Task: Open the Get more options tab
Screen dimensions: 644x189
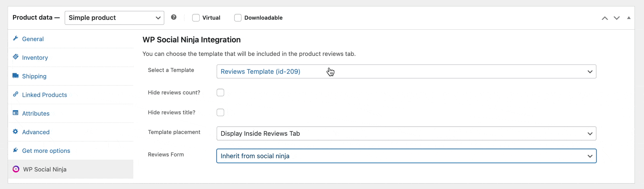Action: coord(71,151)
